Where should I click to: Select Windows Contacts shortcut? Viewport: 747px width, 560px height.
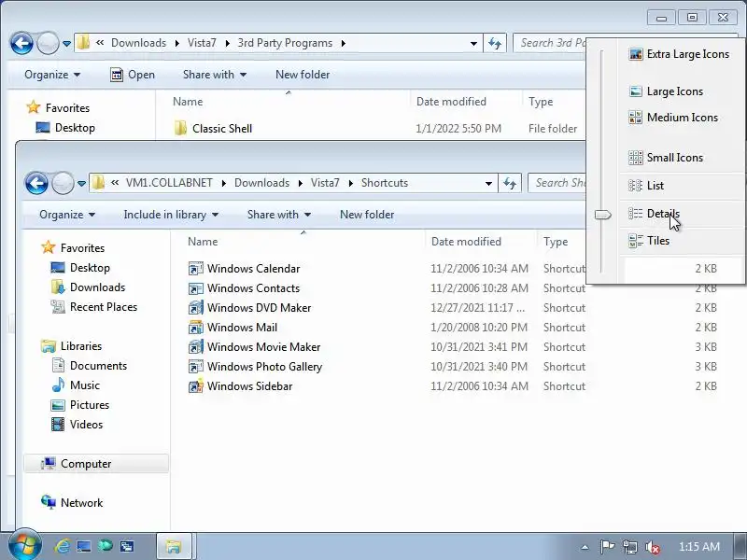click(x=244, y=288)
